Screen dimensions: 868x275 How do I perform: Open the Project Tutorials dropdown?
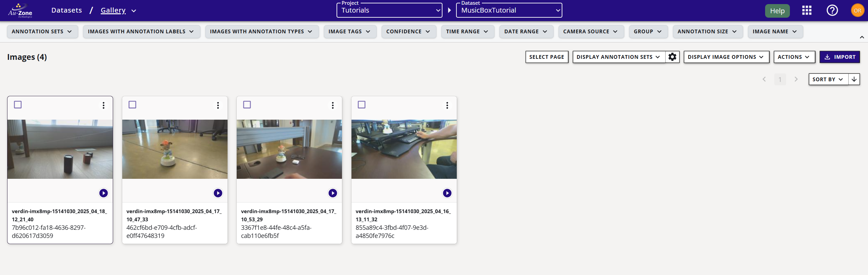coord(389,11)
